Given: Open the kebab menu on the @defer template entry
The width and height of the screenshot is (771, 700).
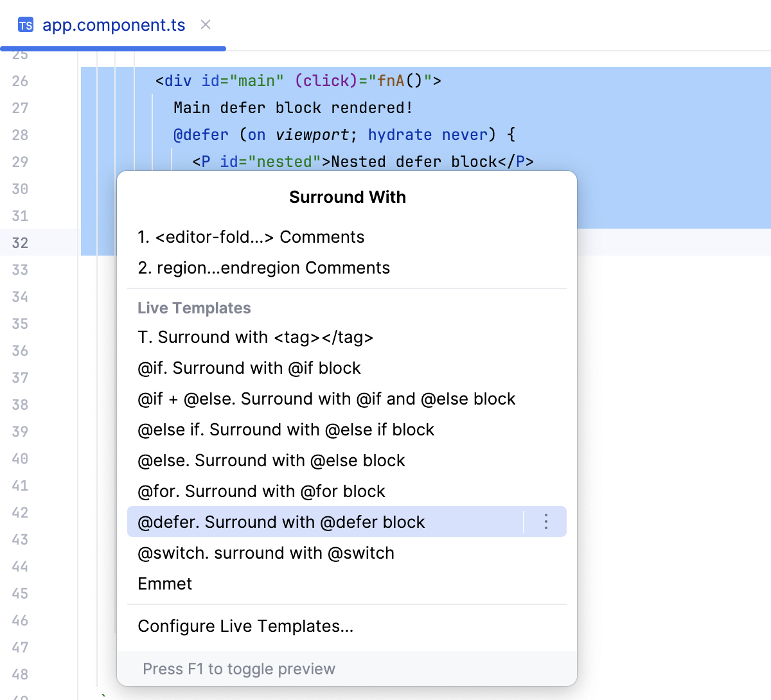Looking at the screenshot, I should 545,521.
